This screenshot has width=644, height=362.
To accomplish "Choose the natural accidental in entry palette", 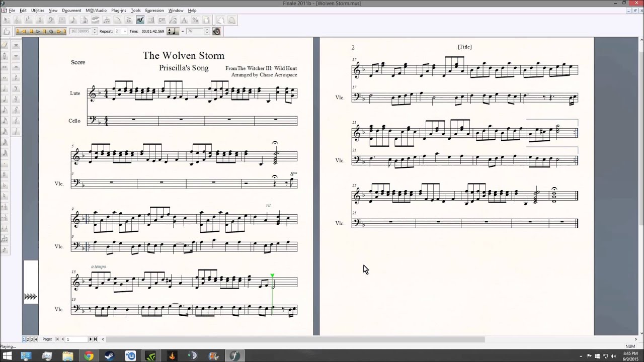I will pyautogui.click(x=5, y=196).
